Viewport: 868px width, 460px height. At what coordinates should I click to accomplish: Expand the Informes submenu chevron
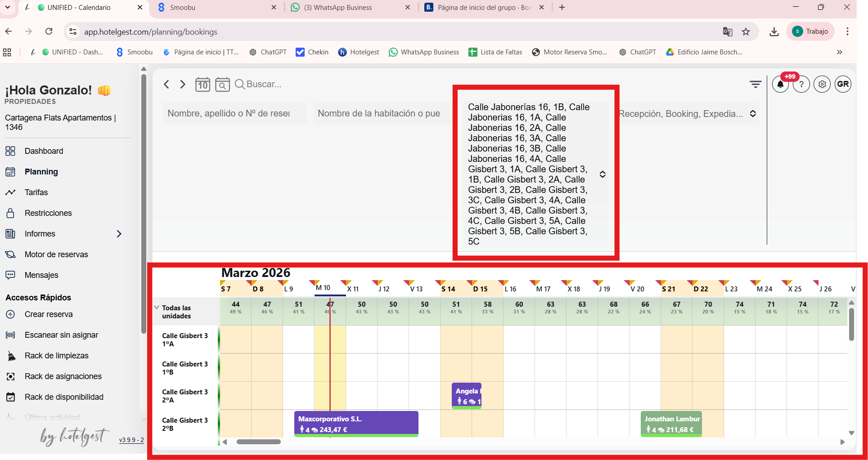point(119,234)
